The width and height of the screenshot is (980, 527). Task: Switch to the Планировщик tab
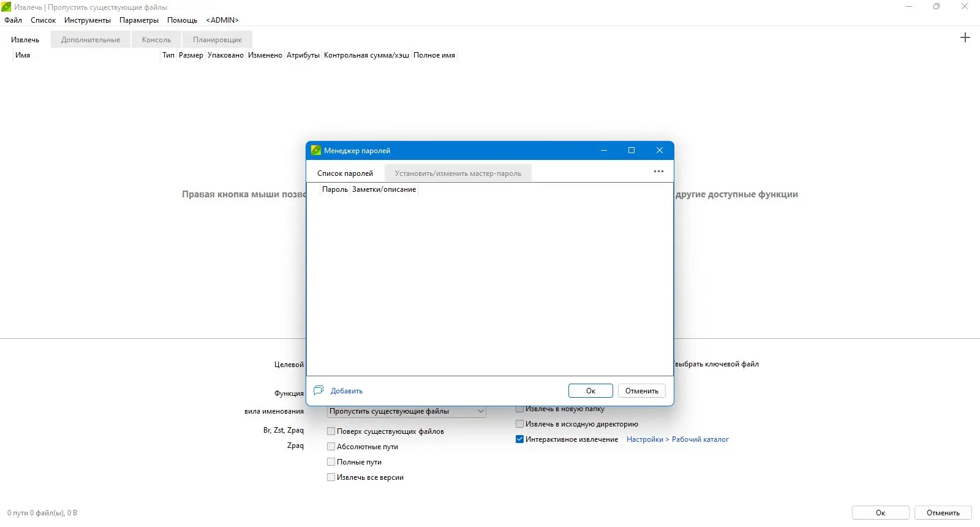click(217, 40)
